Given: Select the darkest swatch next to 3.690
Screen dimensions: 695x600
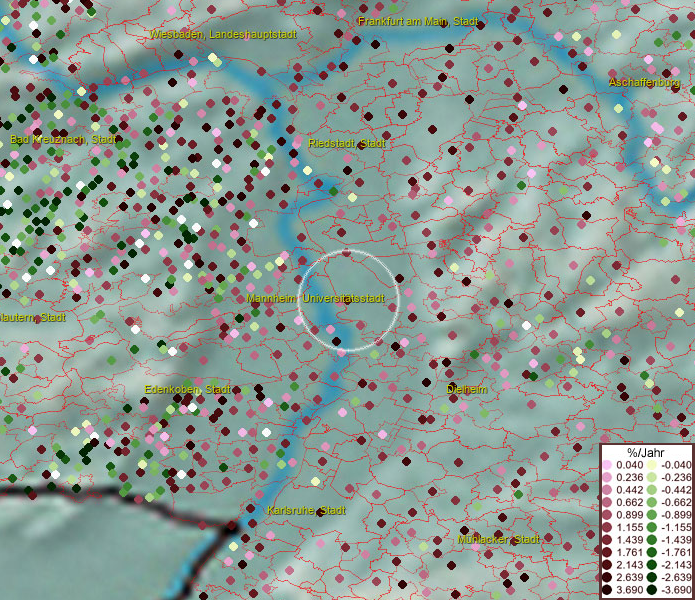Looking at the screenshot, I should tap(607, 590).
